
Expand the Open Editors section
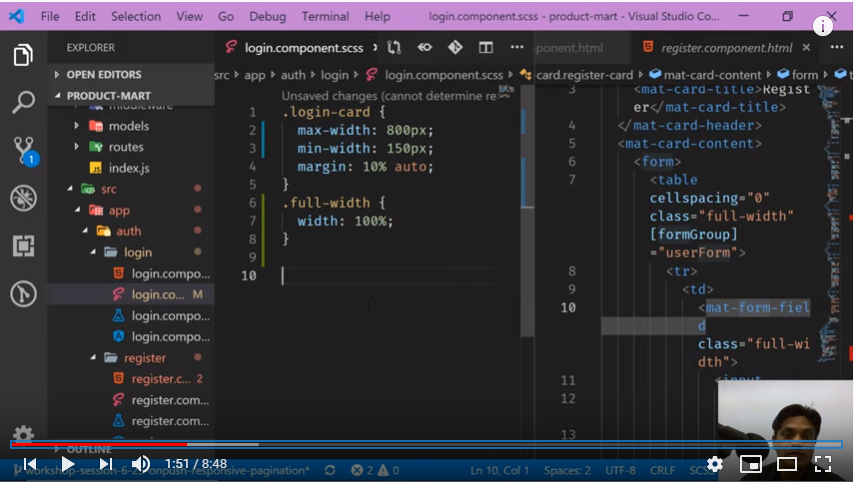[x=103, y=74]
